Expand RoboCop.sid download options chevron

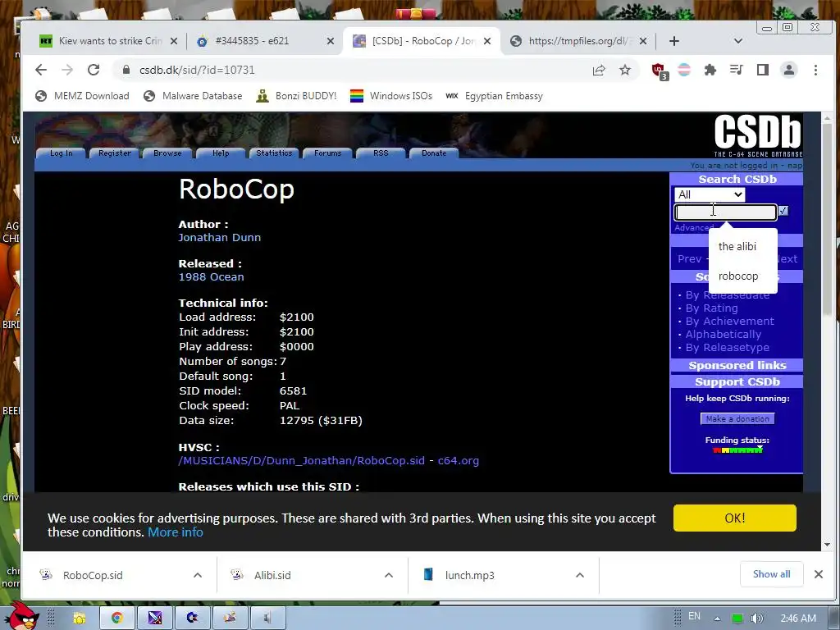tap(198, 575)
